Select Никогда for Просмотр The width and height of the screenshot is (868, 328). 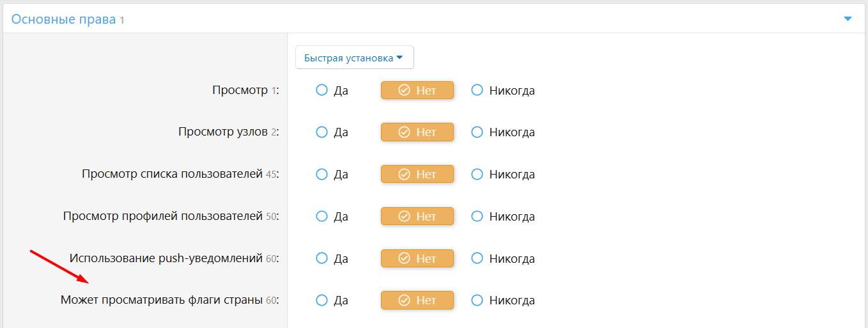(x=477, y=90)
